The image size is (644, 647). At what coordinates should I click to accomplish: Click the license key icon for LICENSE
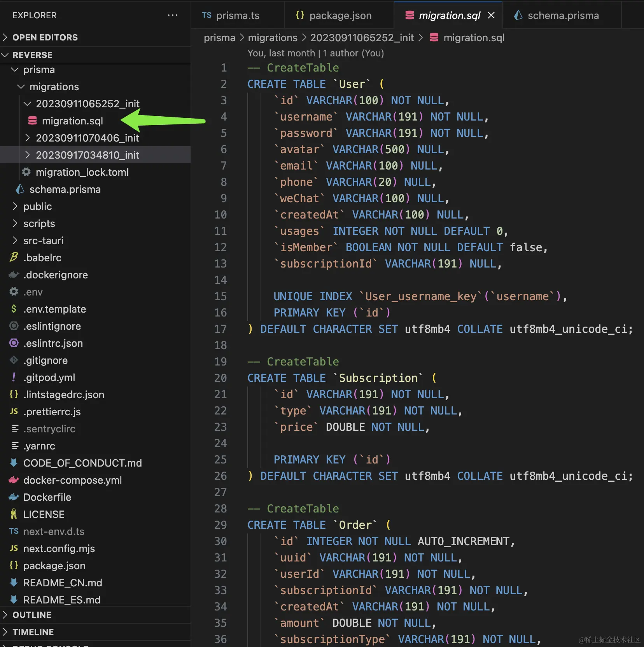click(14, 514)
